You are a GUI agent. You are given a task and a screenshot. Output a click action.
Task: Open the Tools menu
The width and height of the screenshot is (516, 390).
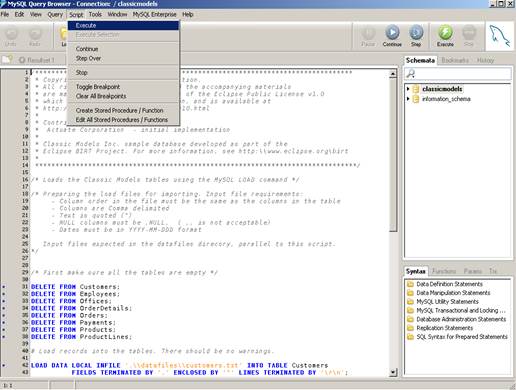click(x=95, y=14)
